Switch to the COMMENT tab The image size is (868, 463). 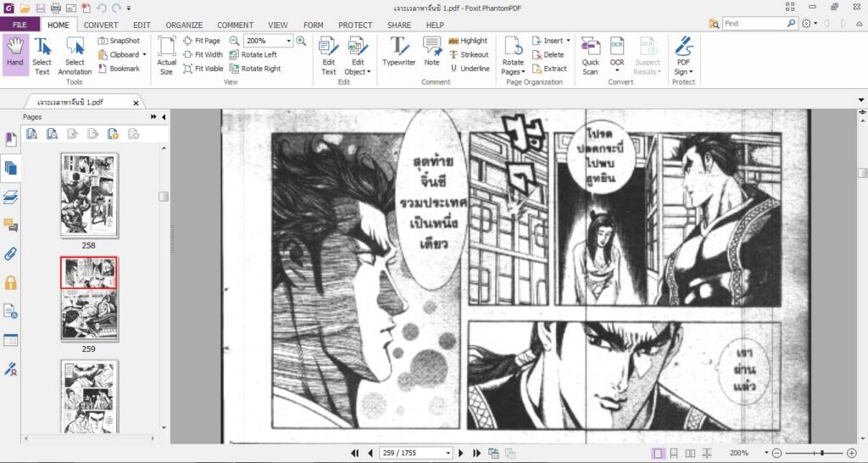(236, 25)
